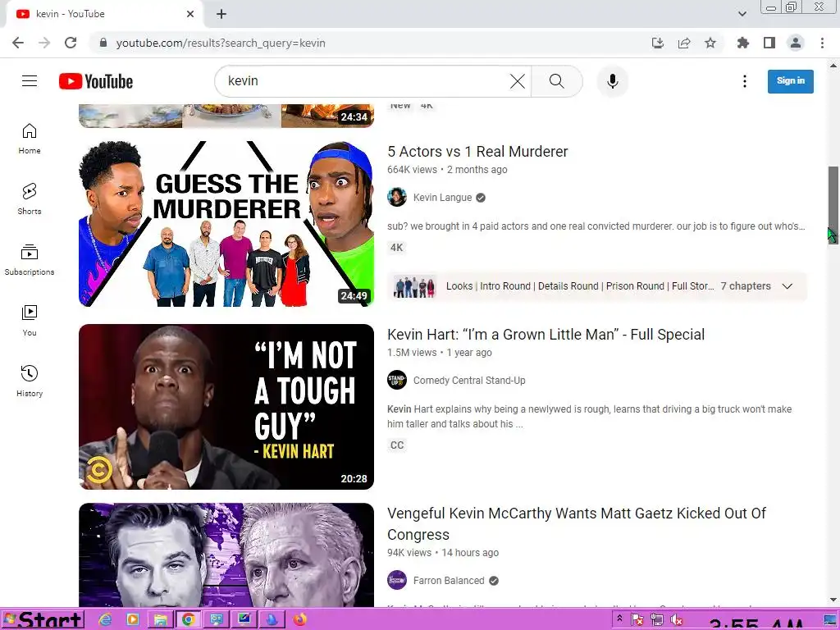Open Kevin Hart Grown Little Man Full Special title
The image size is (840, 630).
(546, 335)
